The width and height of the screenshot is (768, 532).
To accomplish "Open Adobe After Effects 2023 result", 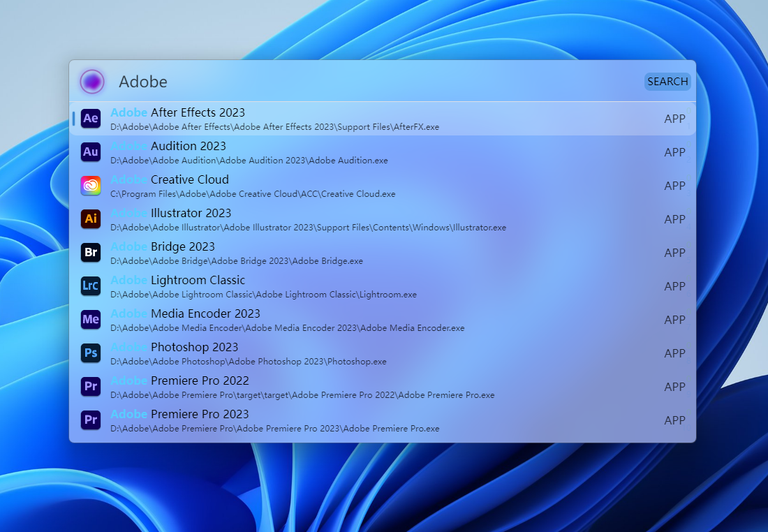I will click(x=383, y=119).
